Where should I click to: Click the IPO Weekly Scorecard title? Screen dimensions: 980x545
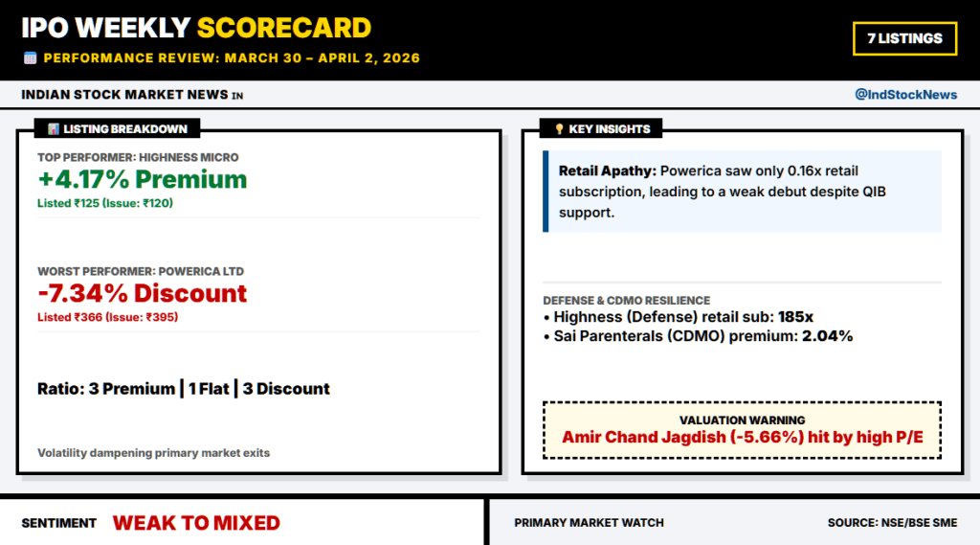(196, 27)
